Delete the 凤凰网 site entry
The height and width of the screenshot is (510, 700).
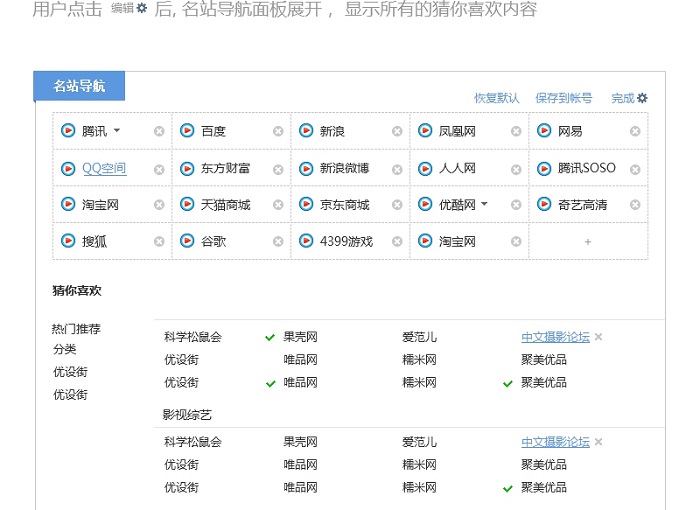(516, 131)
